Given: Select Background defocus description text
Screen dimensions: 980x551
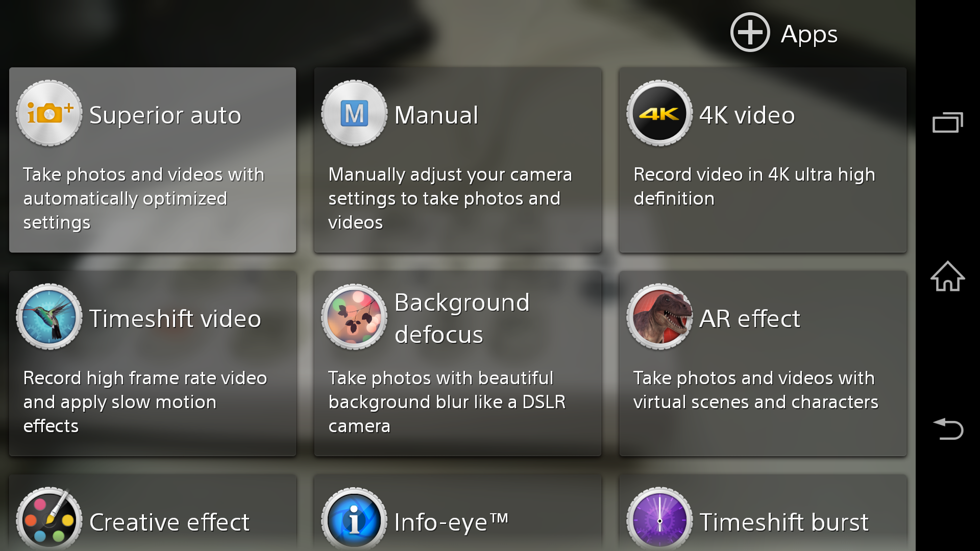Looking at the screenshot, I should click(447, 402).
